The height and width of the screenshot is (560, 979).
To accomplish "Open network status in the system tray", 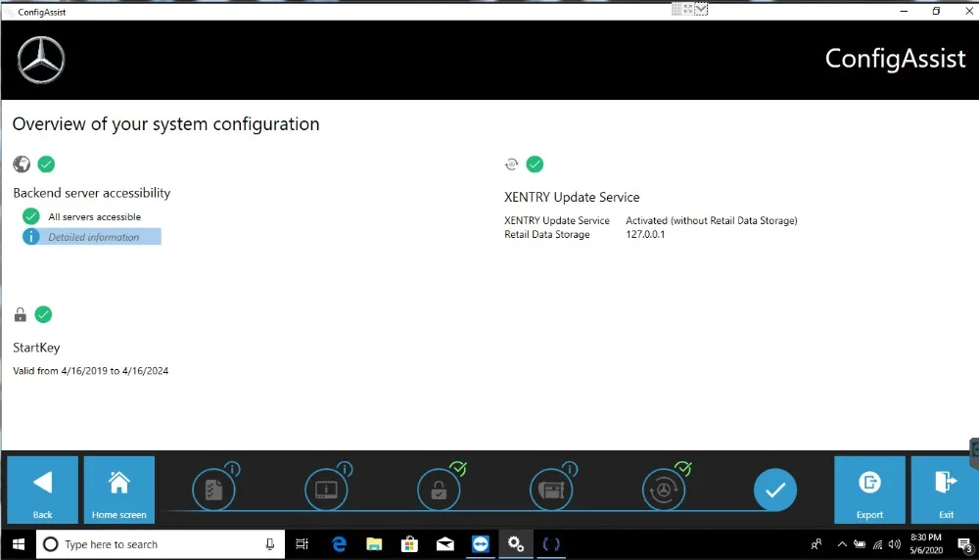I will coord(878,544).
